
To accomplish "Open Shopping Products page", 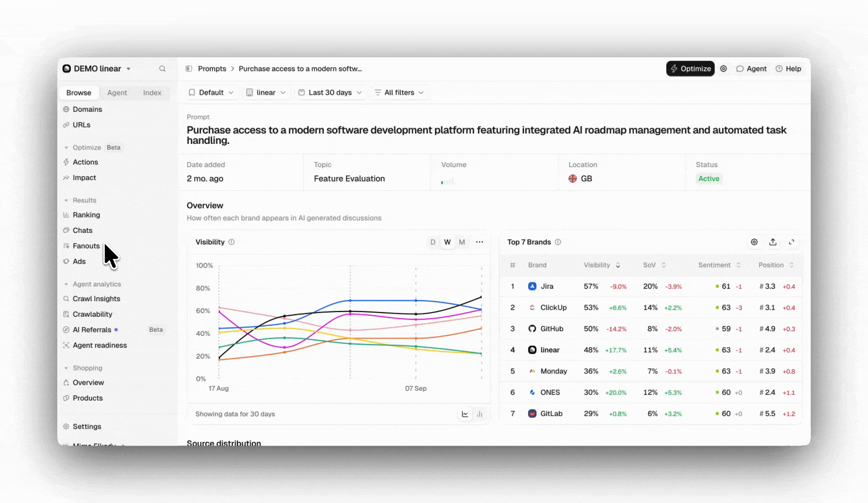I will 88,398.
